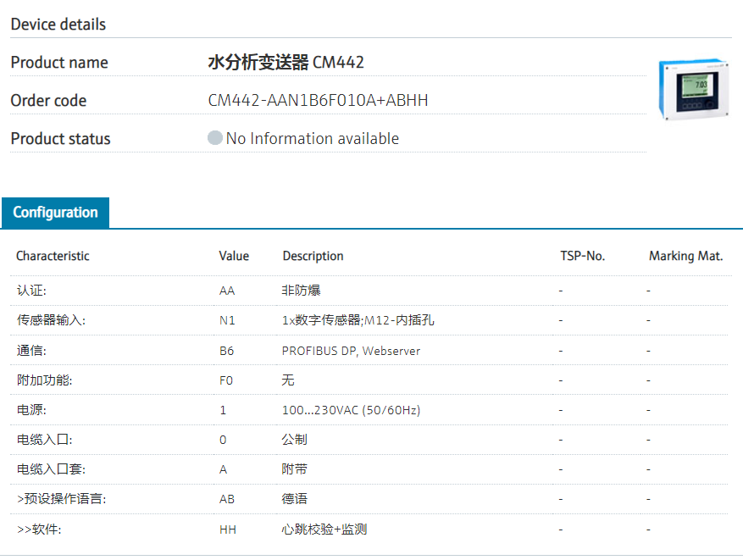Click the Device details heading
The width and height of the screenshot is (743, 560).
click(x=58, y=25)
